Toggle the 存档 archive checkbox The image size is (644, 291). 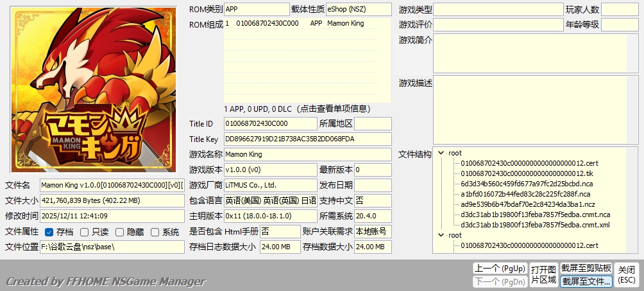click(49, 232)
